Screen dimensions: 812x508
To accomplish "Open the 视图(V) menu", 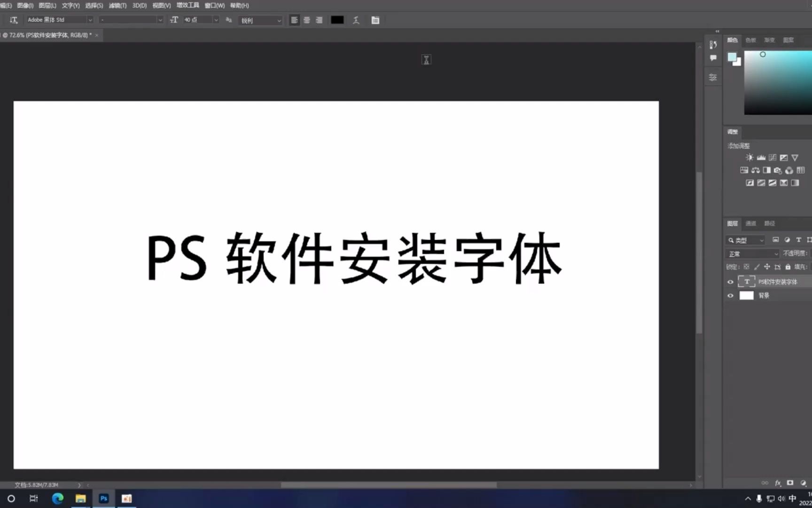I will coord(162,6).
